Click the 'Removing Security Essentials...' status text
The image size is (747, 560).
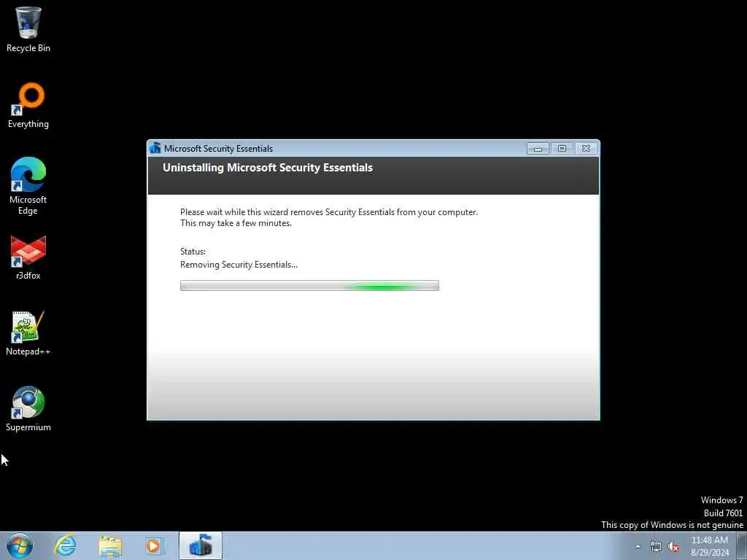click(x=239, y=265)
